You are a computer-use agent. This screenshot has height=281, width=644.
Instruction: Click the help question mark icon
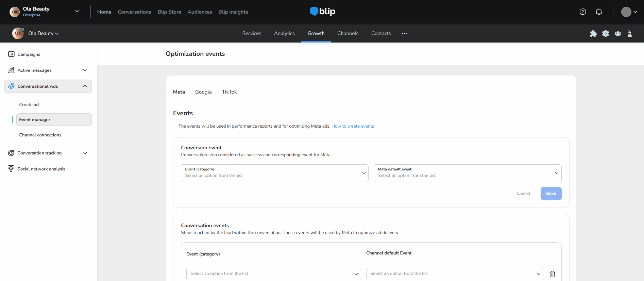[x=583, y=12]
